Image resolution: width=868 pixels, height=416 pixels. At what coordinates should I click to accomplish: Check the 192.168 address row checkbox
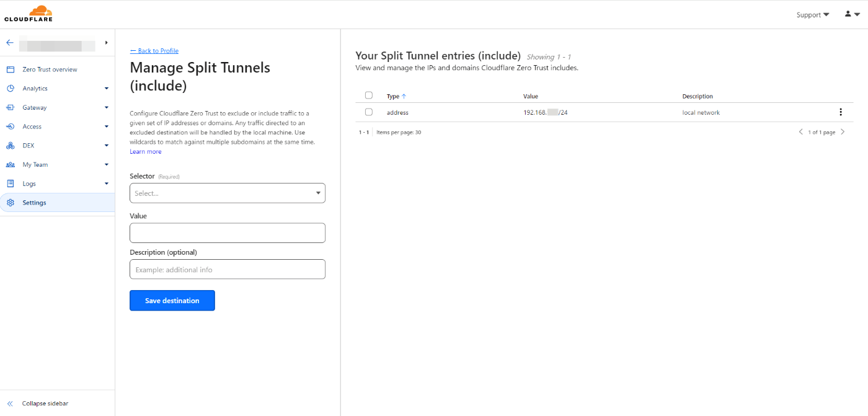pos(369,112)
